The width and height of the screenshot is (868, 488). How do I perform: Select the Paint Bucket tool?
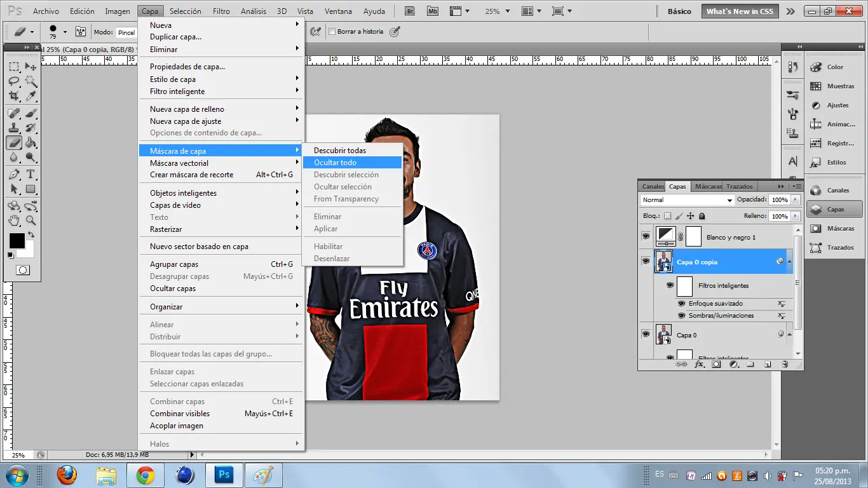(31, 142)
